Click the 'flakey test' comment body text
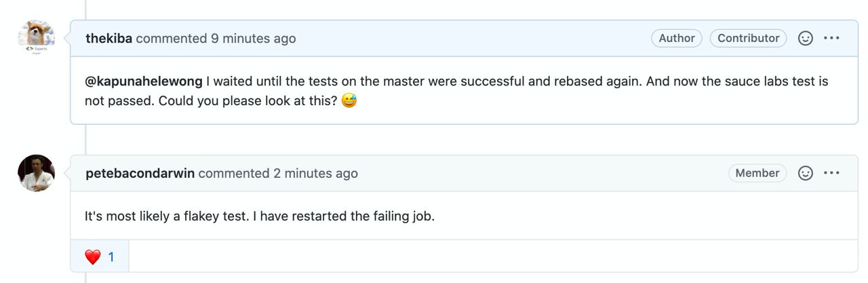 pos(259,217)
